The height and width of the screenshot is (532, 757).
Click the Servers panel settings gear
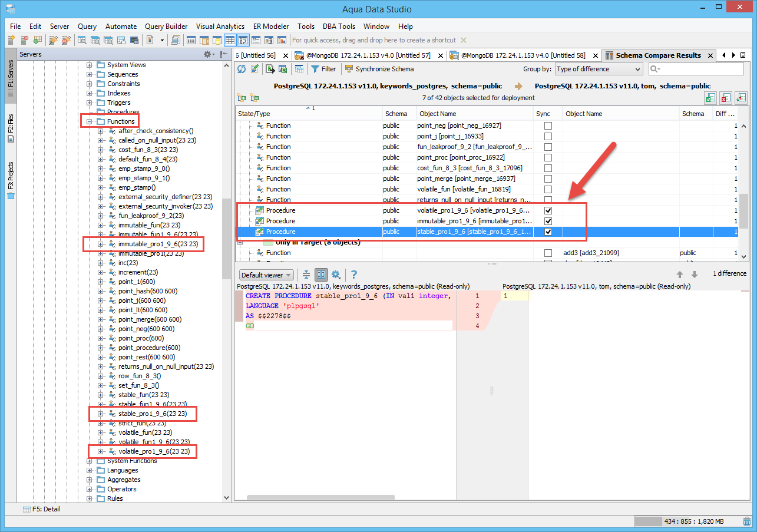pyautogui.click(x=209, y=54)
